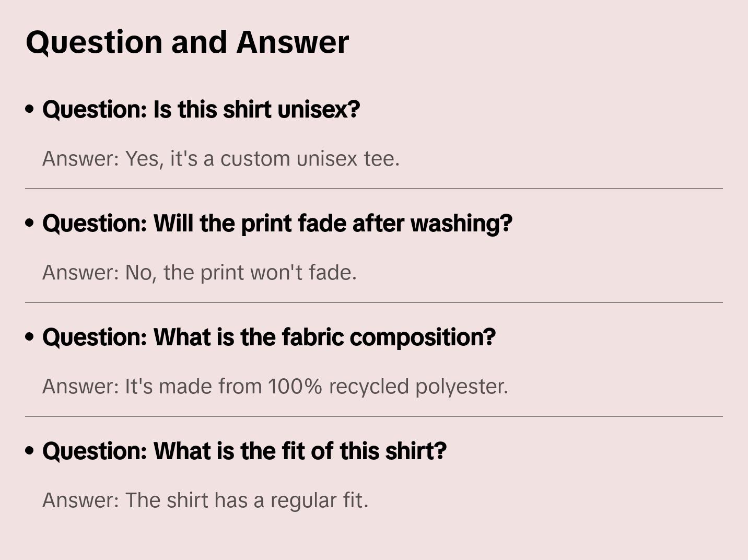The width and height of the screenshot is (748, 560).
Task: Click the word 'polyester' in third answer
Action: tap(461, 387)
